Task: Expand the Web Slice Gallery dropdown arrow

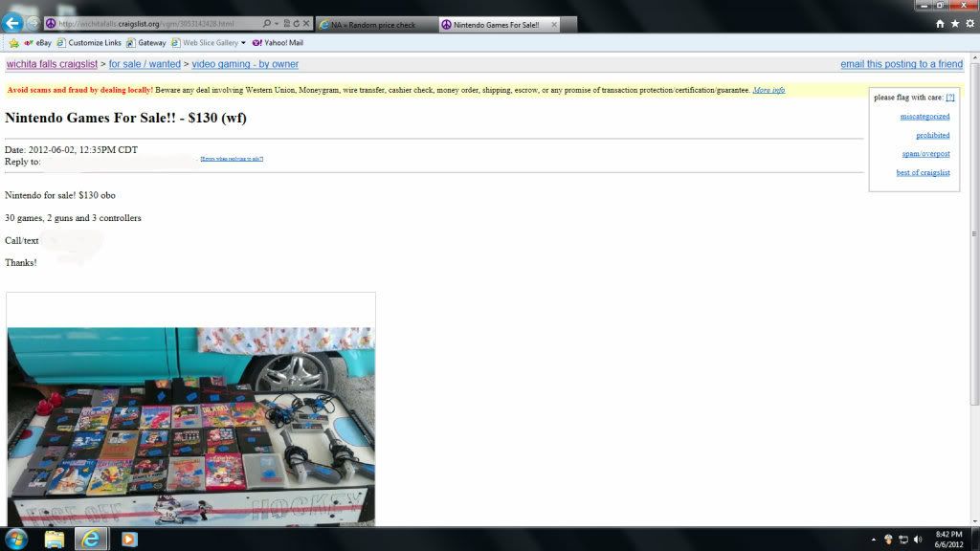Action: tap(243, 43)
